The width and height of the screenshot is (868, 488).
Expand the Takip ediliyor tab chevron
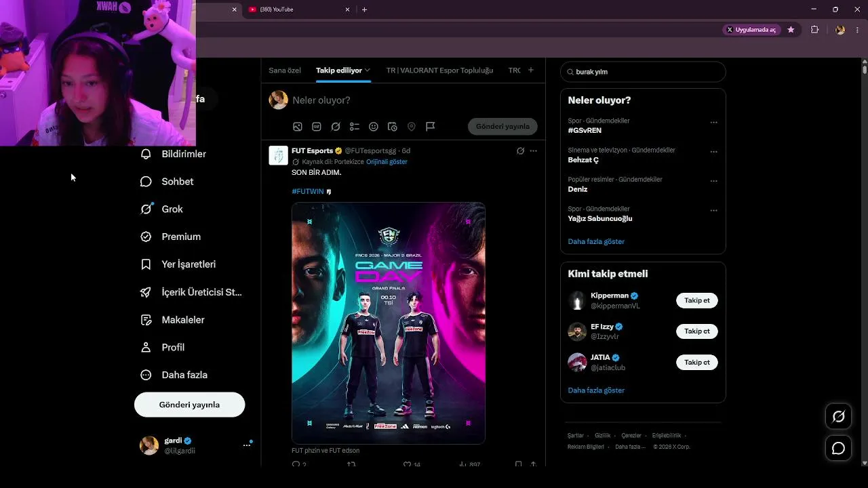(368, 70)
